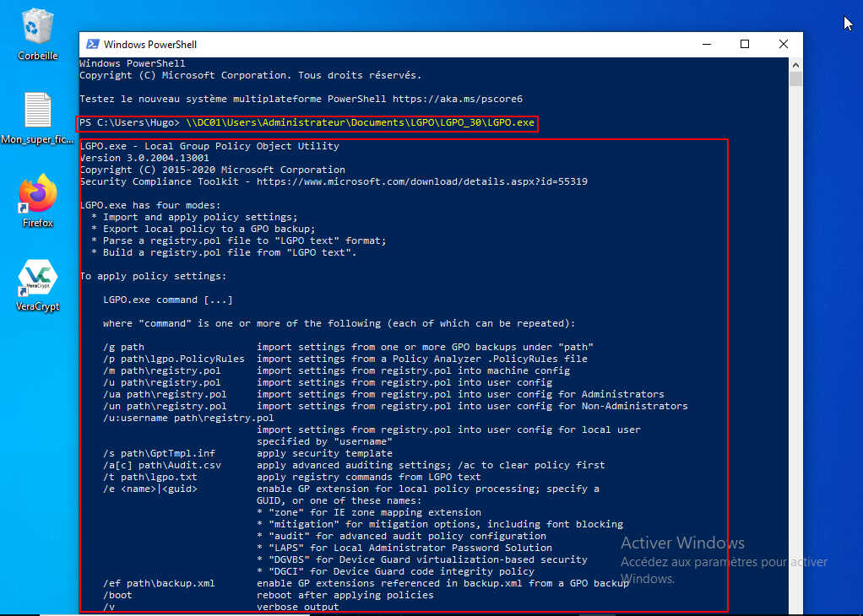Click the "LGPO.exe command [...]" usage line
Viewport: 863px width, 616px height.
167,300
